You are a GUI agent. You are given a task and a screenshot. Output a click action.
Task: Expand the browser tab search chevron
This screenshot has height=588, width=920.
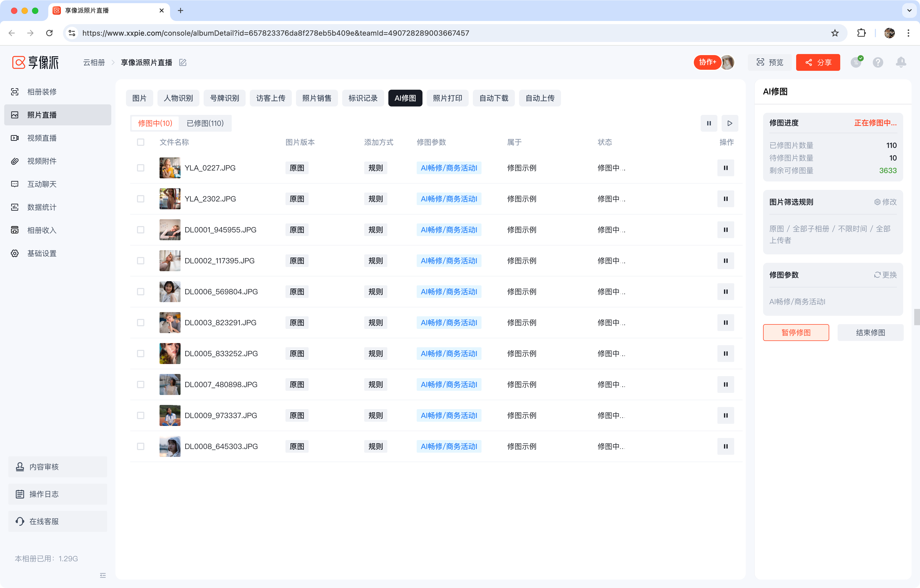(909, 11)
